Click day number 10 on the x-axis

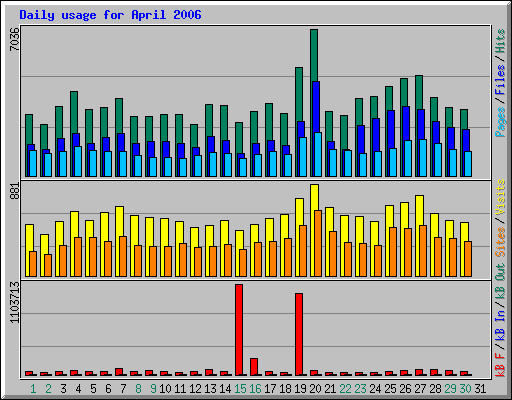pyautogui.click(x=165, y=389)
